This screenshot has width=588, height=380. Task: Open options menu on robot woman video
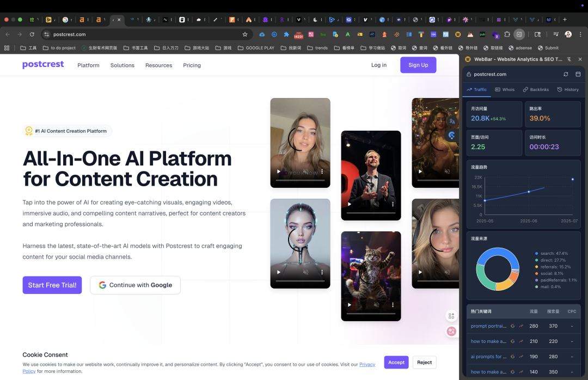[x=322, y=272]
